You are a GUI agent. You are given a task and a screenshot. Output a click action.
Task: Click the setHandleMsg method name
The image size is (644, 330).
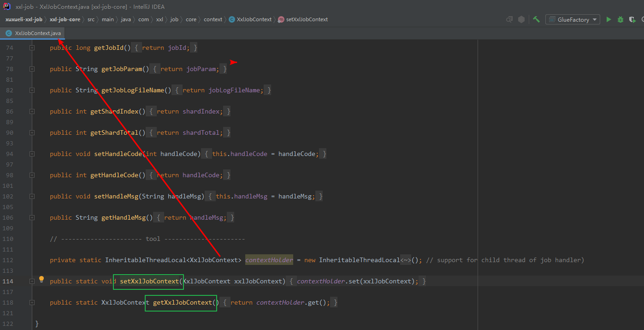116,196
